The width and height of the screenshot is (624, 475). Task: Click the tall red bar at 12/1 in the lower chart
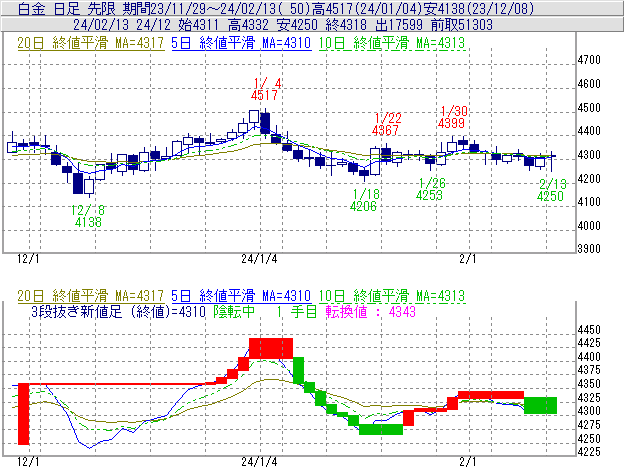pyautogui.click(x=24, y=414)
